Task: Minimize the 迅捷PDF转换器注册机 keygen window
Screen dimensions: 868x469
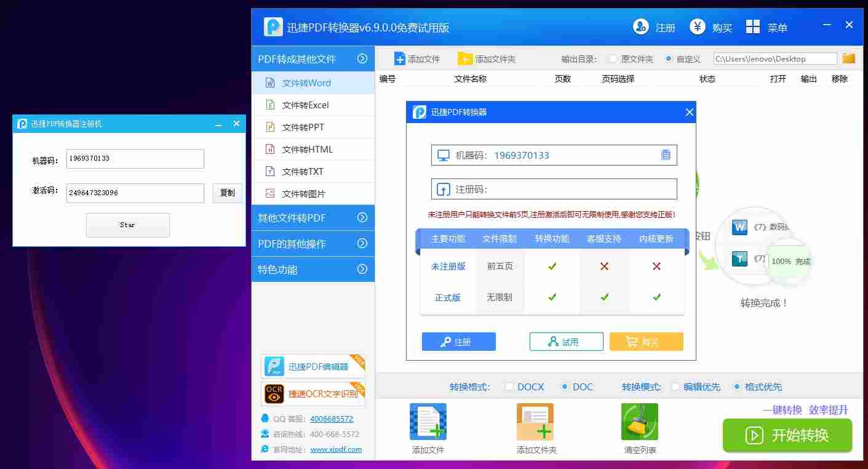Action: pos(218,124)
